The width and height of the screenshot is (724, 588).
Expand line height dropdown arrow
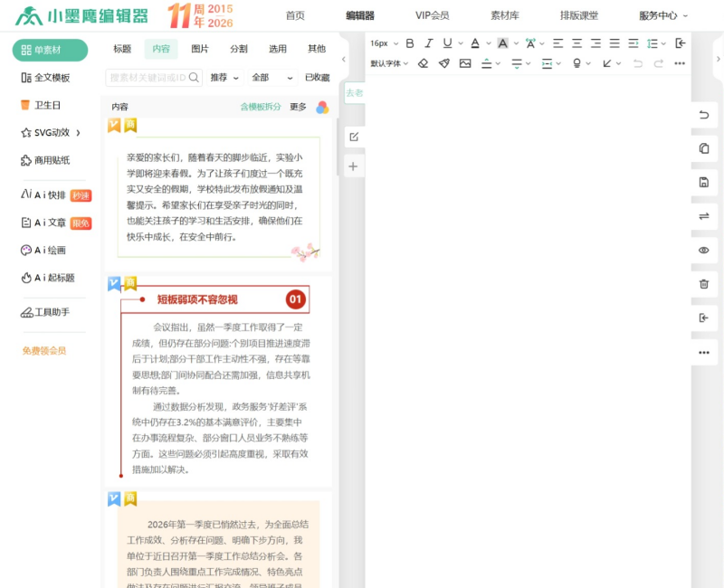[x=663, y=43]
